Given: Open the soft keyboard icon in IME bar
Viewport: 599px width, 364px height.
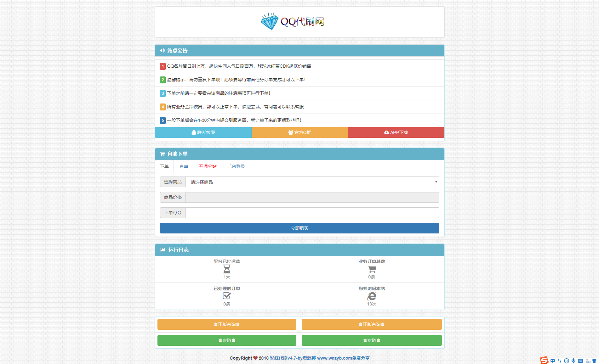Looking at the screenshot, I should pyautogui.click(x=580, y=361).
